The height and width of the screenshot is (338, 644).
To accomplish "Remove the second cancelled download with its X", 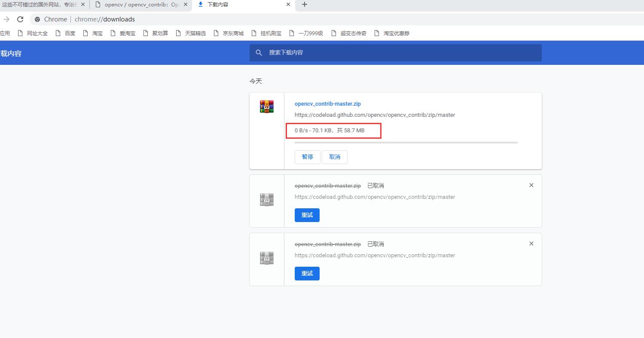I will (x=531, y=244).
